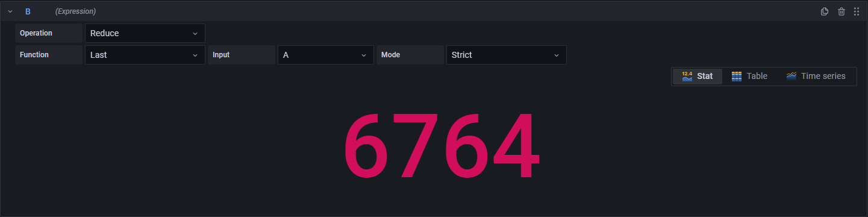The height and width of the screenshot is (217, 868).
Task: Click the Mode field label
Action: [x=410, y=55]
